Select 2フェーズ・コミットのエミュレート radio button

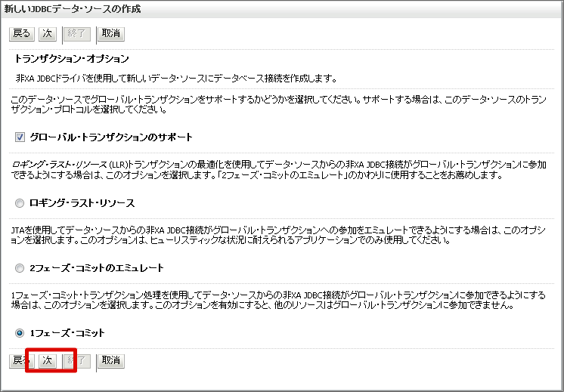pyautogui.click(x=20, y=268)
